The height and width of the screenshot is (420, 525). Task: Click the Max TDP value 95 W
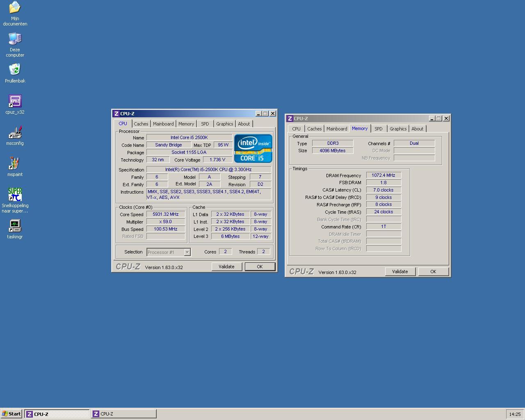[x=223, y=145]
